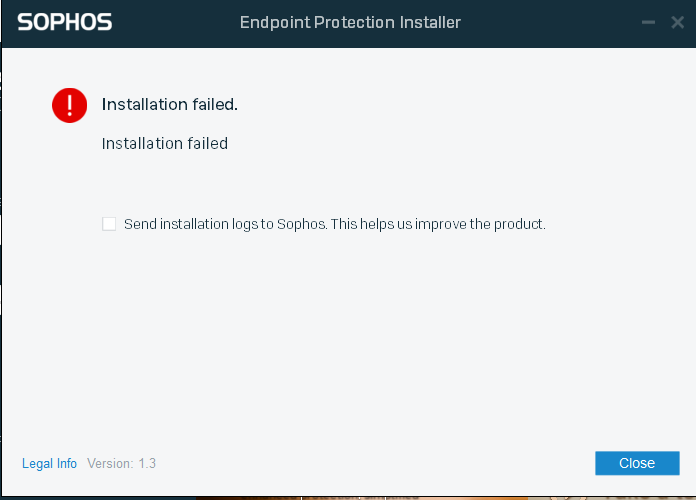Click the word 'Protection' in the title
Image resolution: width=696 pixels, height=500 pixels.
point(358,22)
